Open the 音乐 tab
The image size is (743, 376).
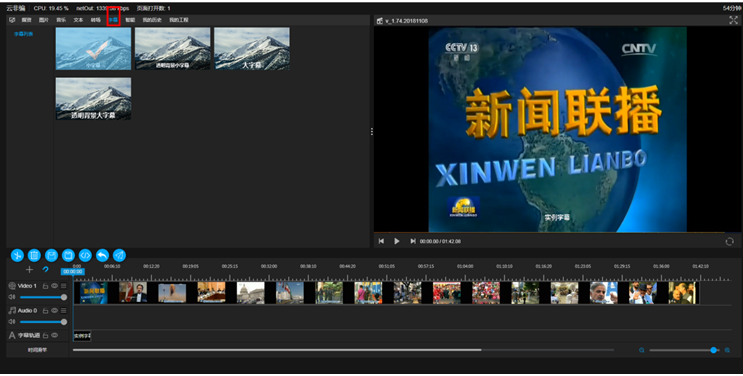click(61, 20)
